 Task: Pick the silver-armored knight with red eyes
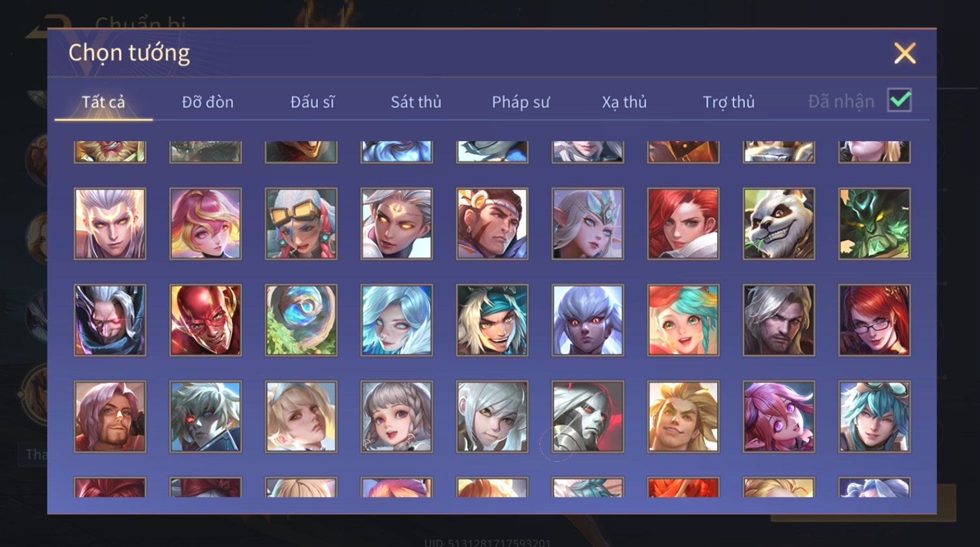click(x=587, y=416)
